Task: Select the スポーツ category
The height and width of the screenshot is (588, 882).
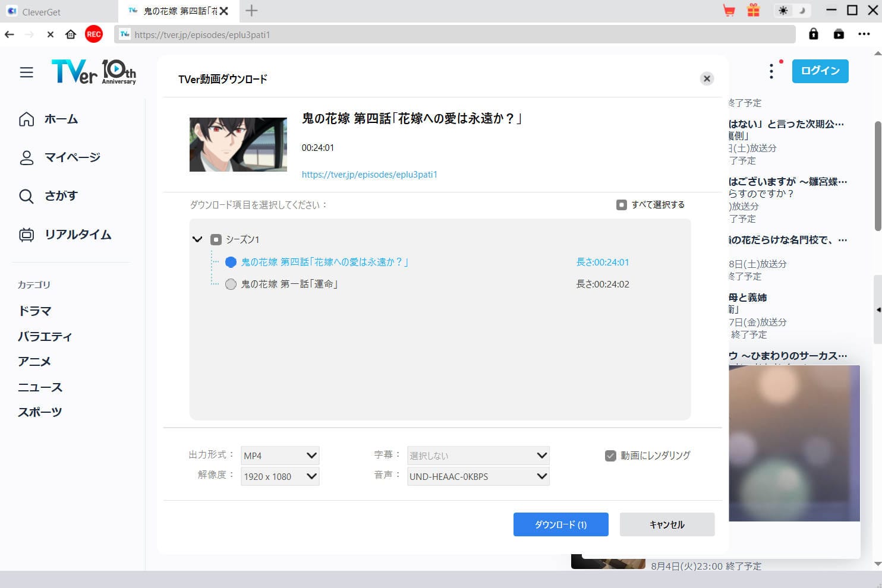Action: click(x=40, y=412)
